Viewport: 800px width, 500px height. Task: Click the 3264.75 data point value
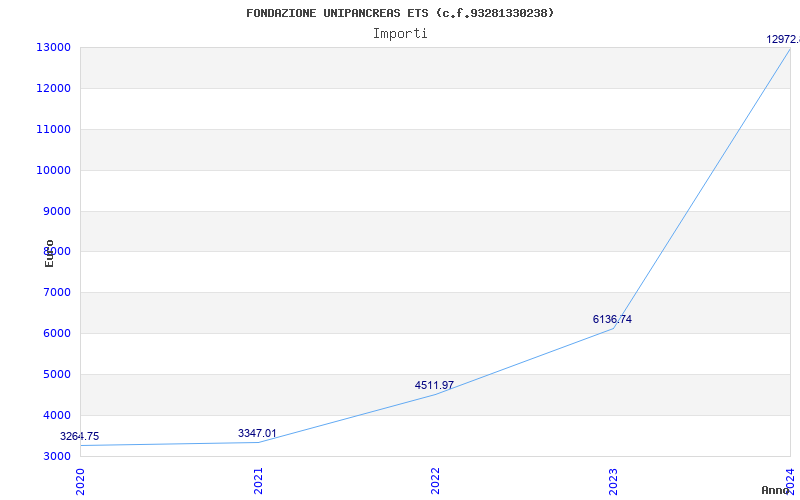(80, 437)
